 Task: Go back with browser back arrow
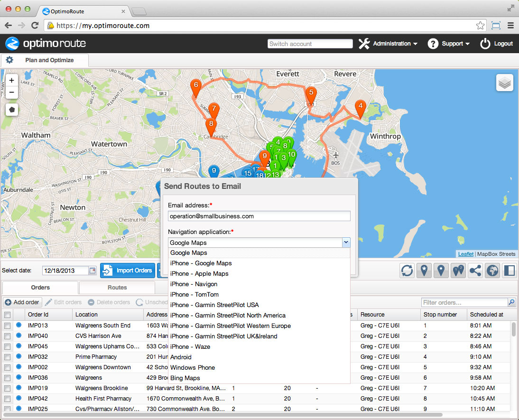click(x=9, y=26)
